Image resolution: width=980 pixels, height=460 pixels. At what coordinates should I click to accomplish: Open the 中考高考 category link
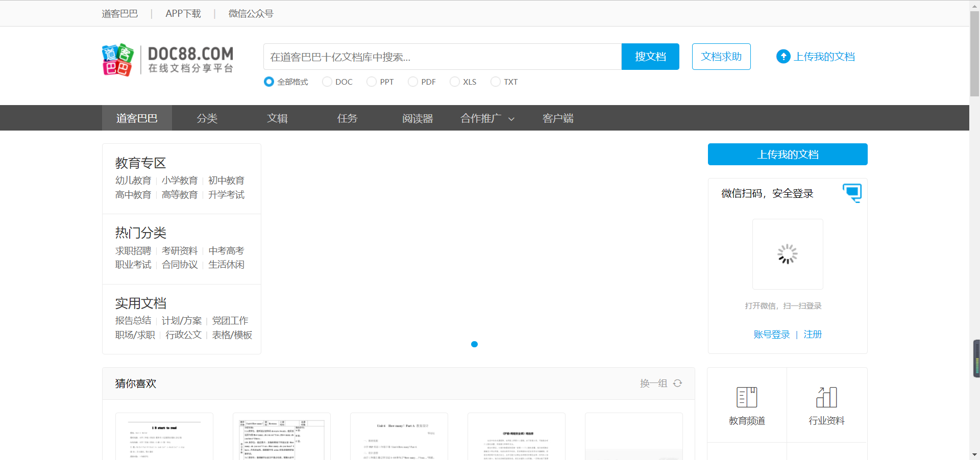(226, 251)
